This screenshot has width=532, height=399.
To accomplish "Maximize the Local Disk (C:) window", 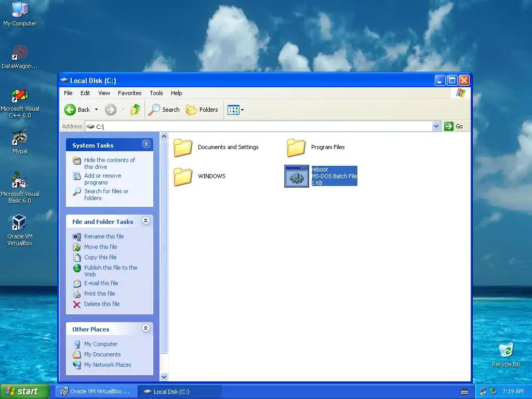I will click(452, 81).
